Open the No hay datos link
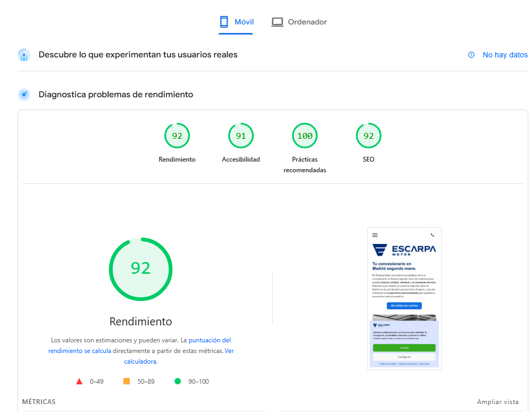The height and width of the screenshot is (412, 532). pyautogui.click(x=505, y=55)
